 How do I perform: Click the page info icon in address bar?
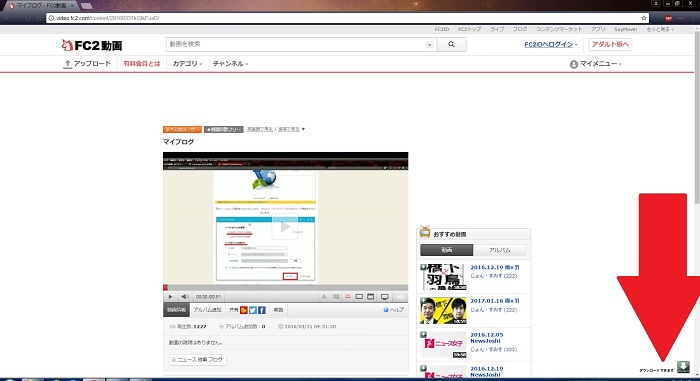pyautogui.click(x=51, y=18)
